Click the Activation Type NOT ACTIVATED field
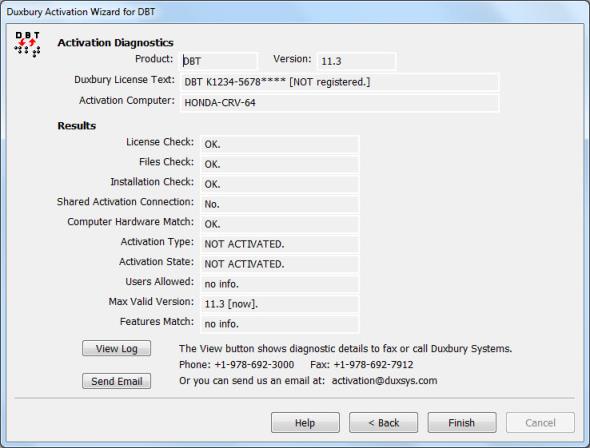The image size is (590, 448). coord(280,244)
